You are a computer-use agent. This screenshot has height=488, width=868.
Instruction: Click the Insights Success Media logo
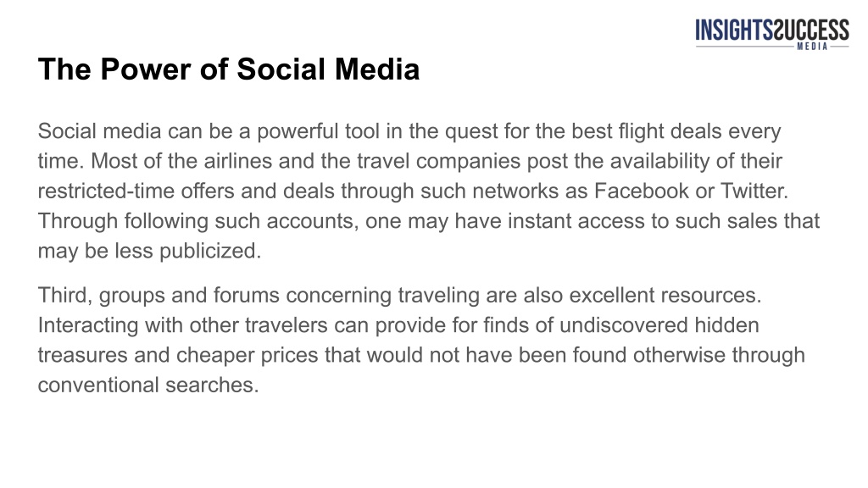pos(771,34)
